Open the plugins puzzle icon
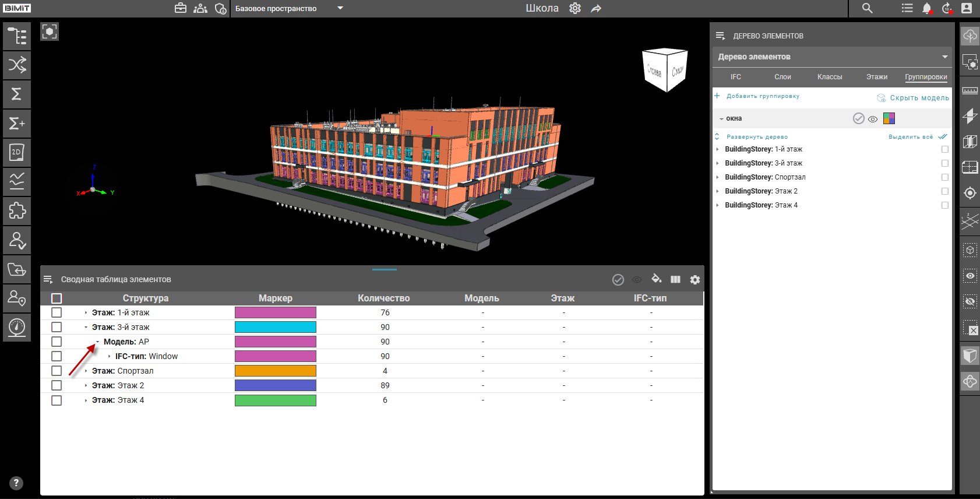The image size is (980, 499). tap(17, 211)
